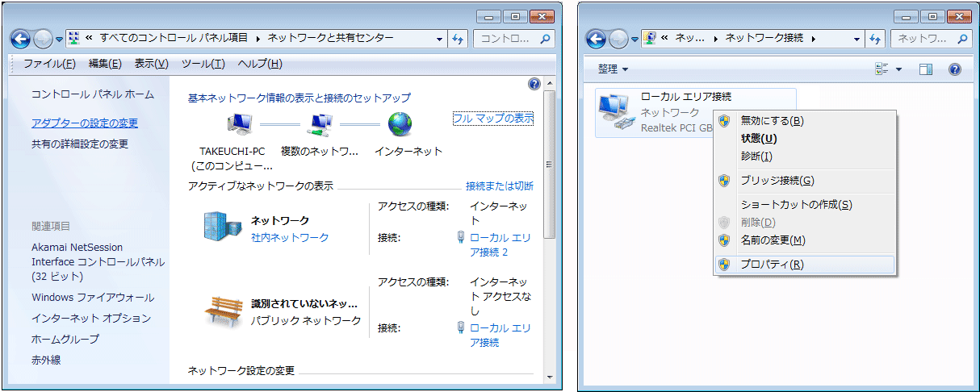Image resolution: width=980 pixels, height=392 pixels.
Task: Click the office building network icon
Action: pos(222,227)
